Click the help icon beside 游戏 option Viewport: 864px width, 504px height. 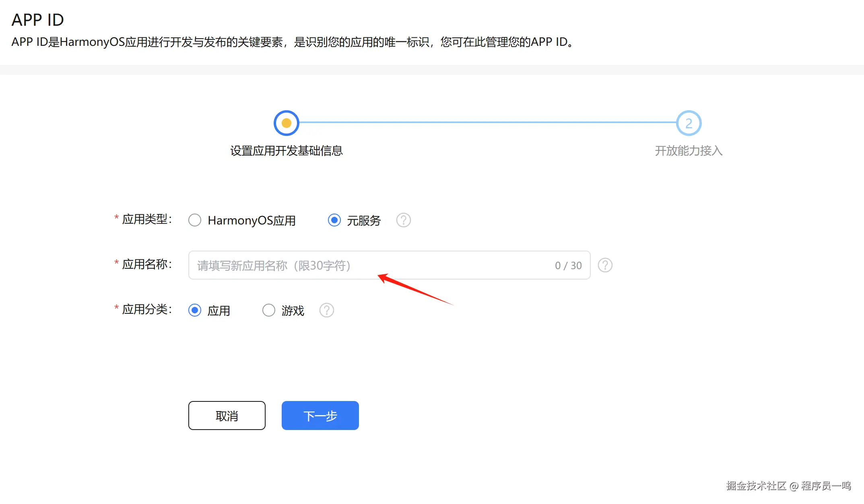point(326,310)
